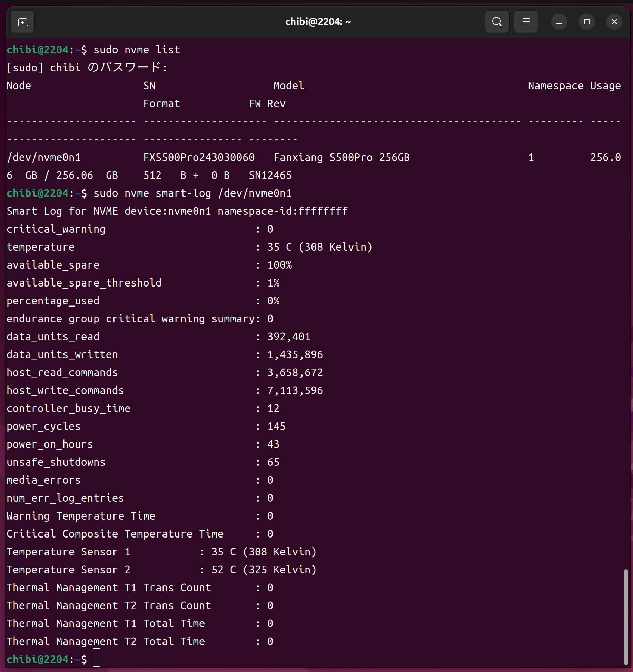633x672 pixels.
Task: Click the vertical scrollbar thumb
Action: [626, 616]
